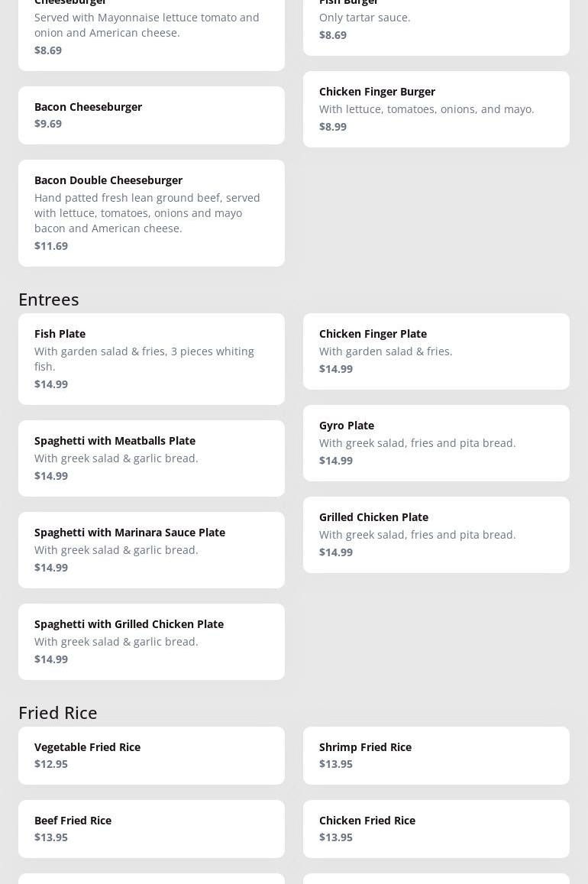Select Spaghetti with Marinara Sauce Plate
Viewport: 588px width, 884px height.
pos(151,549)
